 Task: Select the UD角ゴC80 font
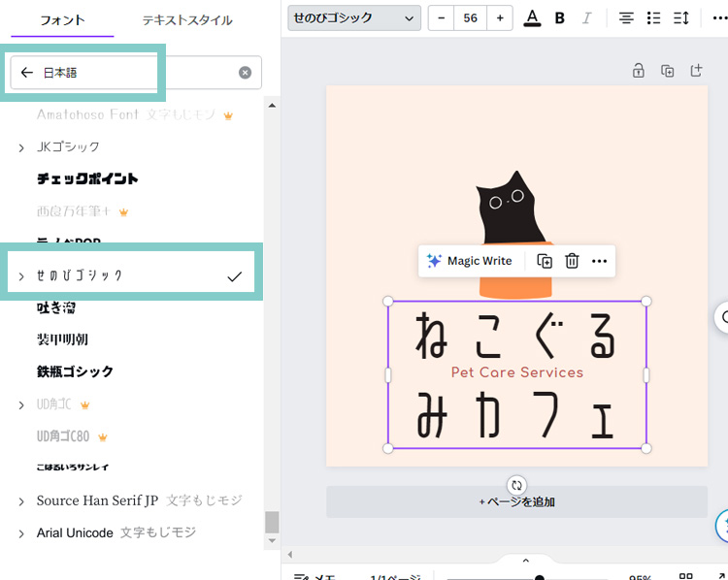(63, 436)
